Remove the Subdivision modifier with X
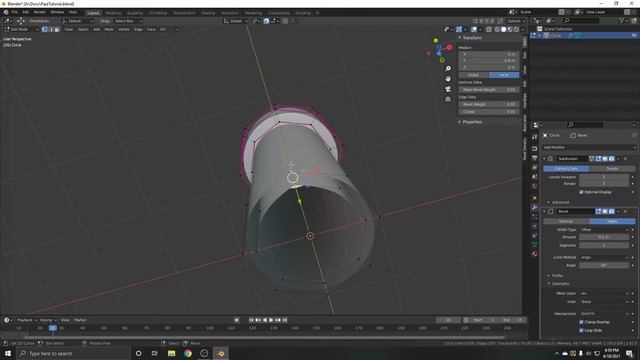Image resolution: width=640 pixels, height=360 pixels. click(625, 159)
